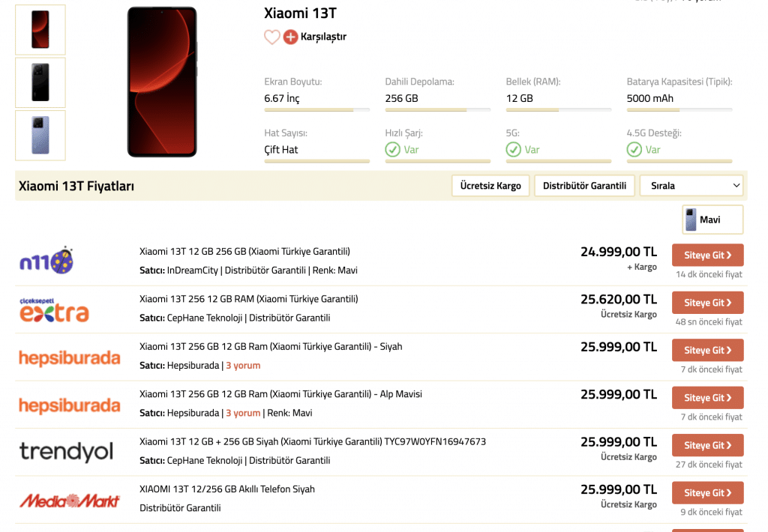Click the 25.620,00 TL price
The height and width of the screenshot is (532, 768).
619,299
